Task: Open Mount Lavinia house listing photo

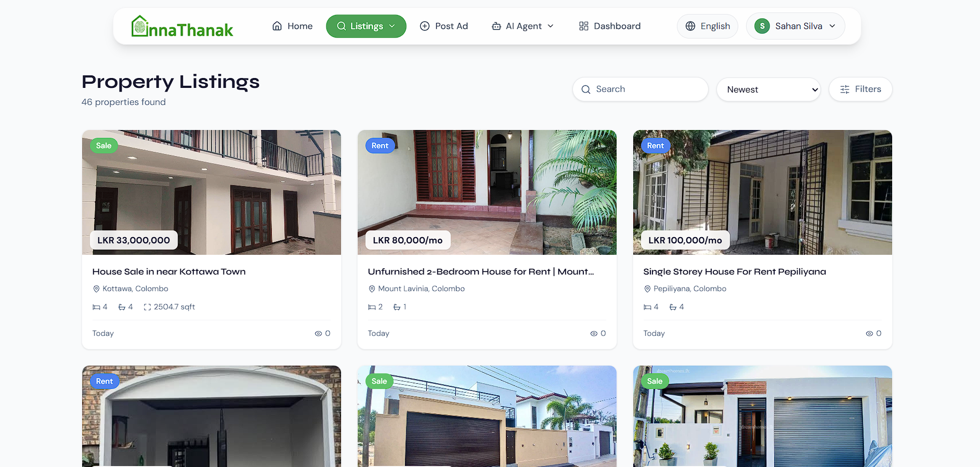Action: pos(487,192)
